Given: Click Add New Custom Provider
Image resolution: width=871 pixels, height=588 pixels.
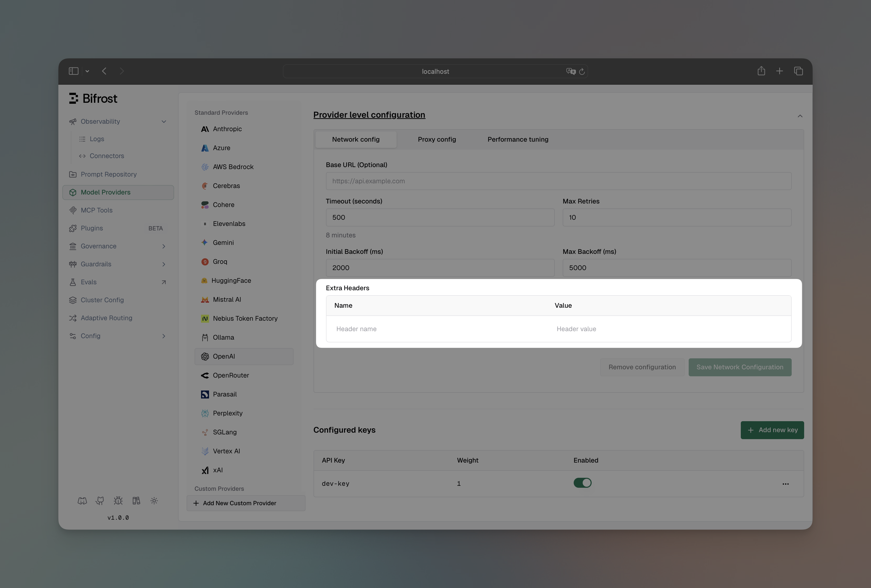Looking at the screenshot, I should tap(246, 503).
